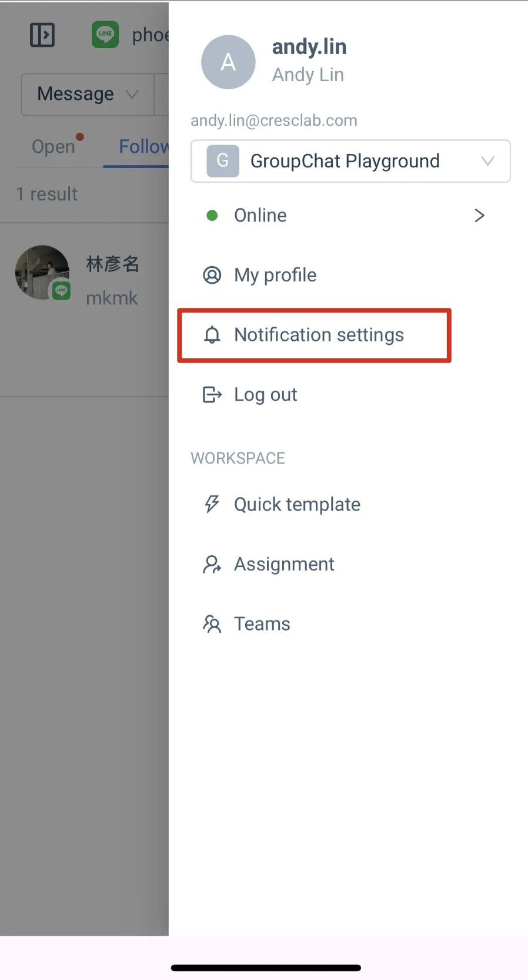Open the GroupChat Playground workspace dropdown

point(350,161)
